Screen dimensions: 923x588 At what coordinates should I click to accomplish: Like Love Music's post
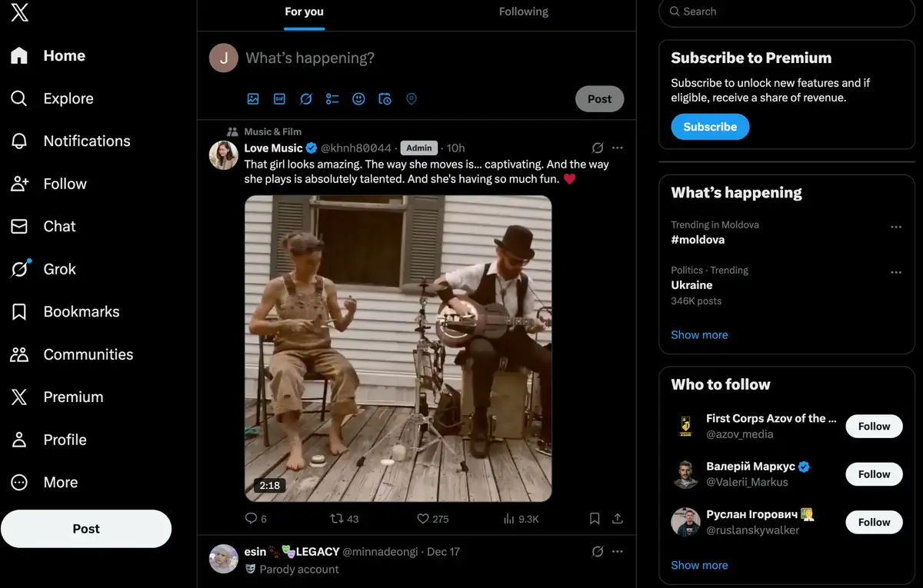(423, 519)
